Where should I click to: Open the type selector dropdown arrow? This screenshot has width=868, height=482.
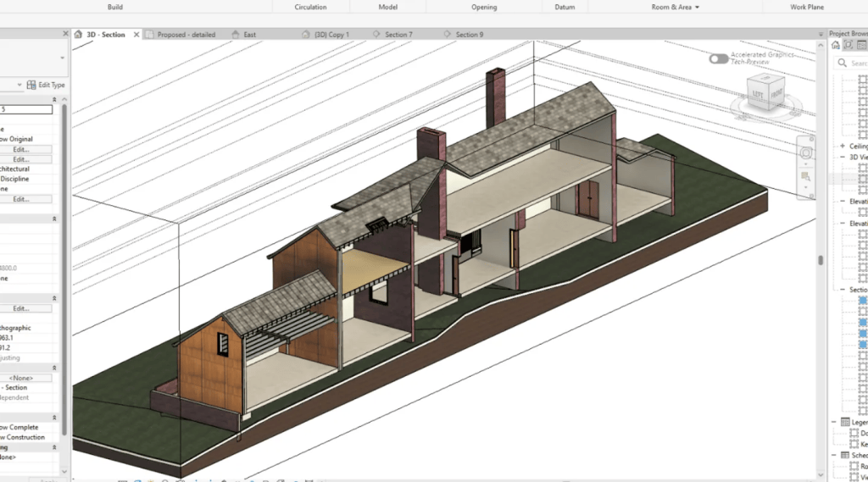tap(62, 58)
